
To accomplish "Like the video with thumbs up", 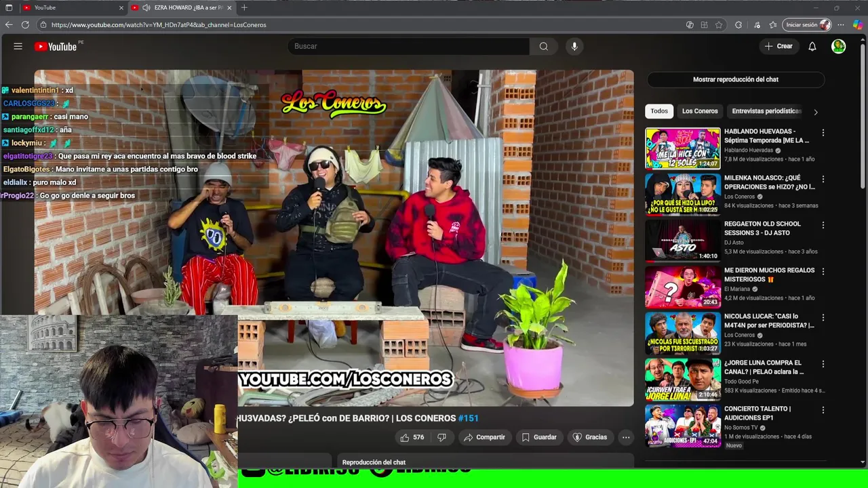I will pyautogui.click(x=412, y=437).
